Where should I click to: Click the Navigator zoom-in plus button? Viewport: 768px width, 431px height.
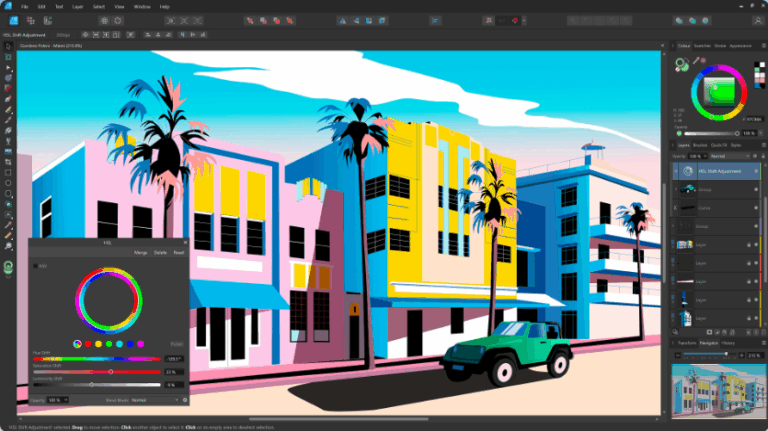[x=742, y=355]
